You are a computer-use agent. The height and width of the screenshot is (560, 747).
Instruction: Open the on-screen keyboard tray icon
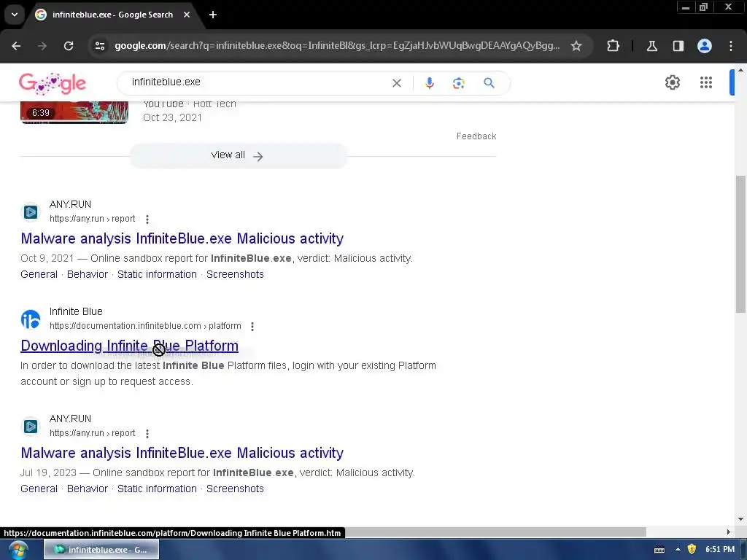click(x=659, y=550)
